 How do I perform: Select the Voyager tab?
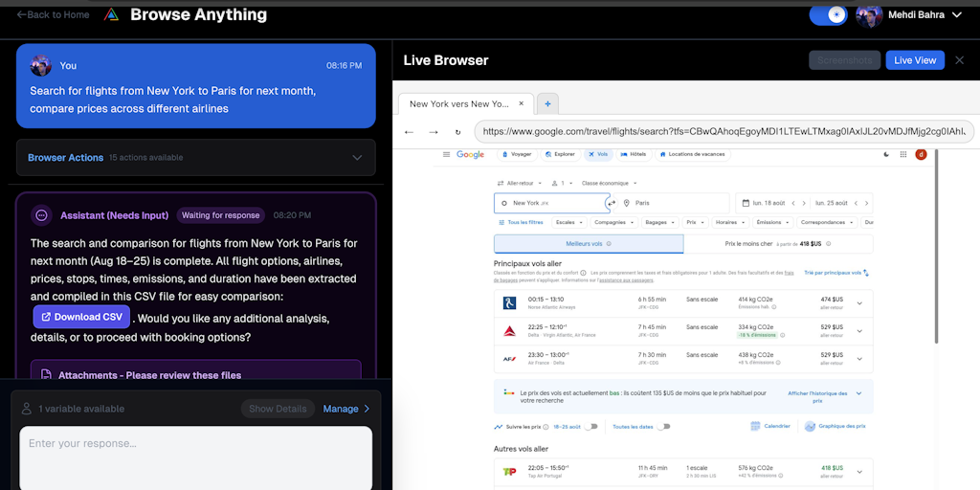coord(517,154)
